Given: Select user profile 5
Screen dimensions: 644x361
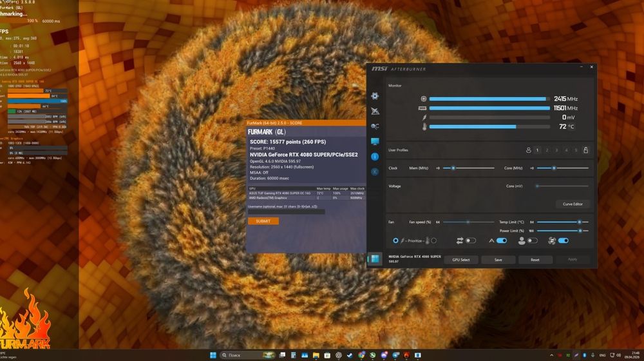Looking at the screenshot, I should (576, 150).
